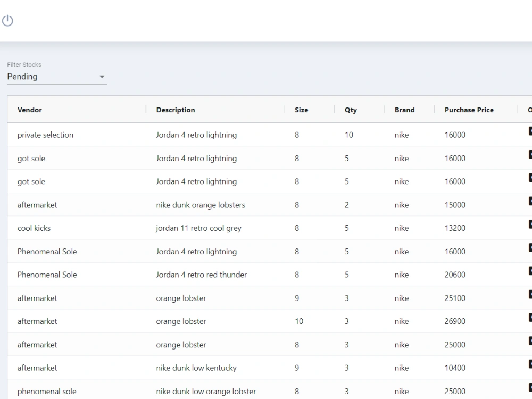Select the 'private selection' vendor cell
The height and width of the screenshot is (399, 532).
click(45, 135)
